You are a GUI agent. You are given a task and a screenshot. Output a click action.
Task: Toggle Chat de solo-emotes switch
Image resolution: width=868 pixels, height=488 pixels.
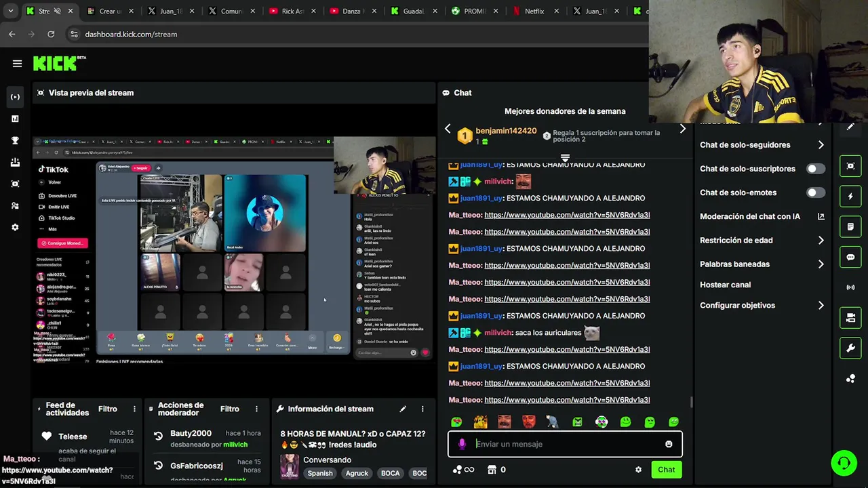coord(816,192)
